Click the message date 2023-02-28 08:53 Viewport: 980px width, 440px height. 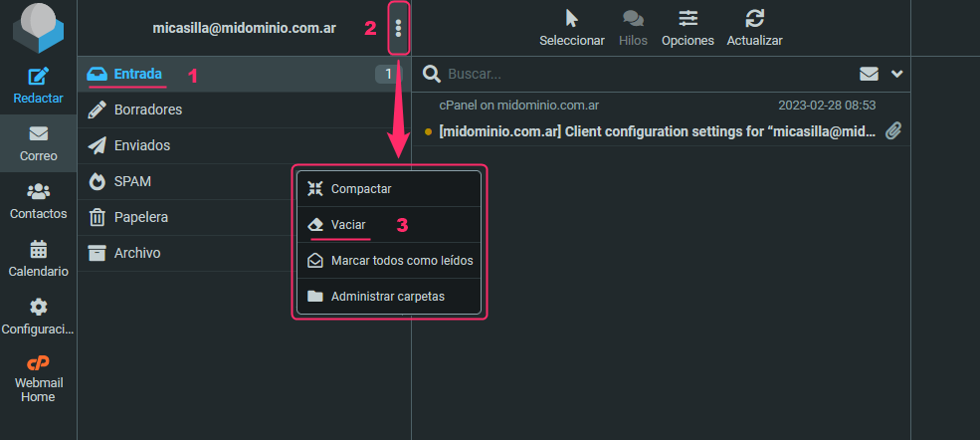tap(827, 106)
